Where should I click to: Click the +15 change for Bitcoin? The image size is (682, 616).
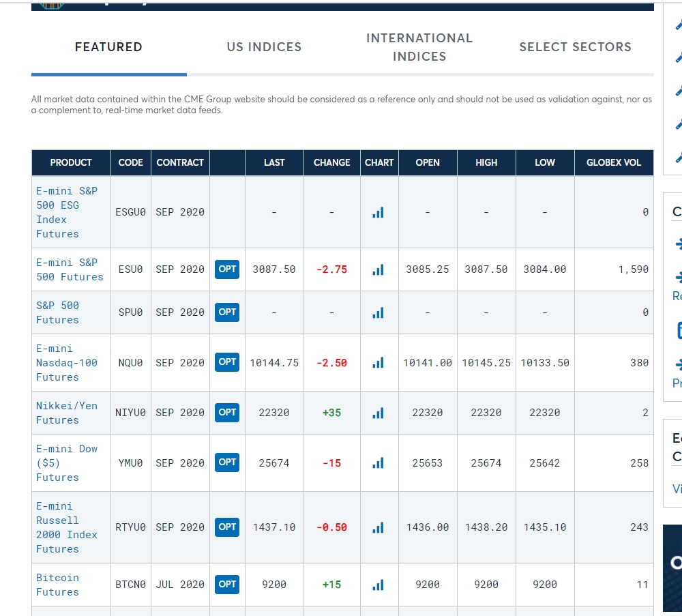click(x=332, y=585)
